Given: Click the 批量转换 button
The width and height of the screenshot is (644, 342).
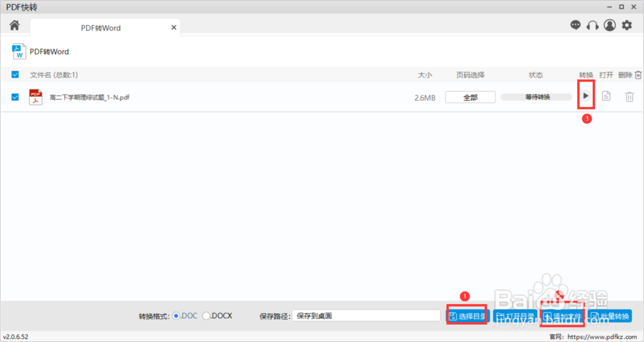Looking at the screenshot, I should (610, 316).
